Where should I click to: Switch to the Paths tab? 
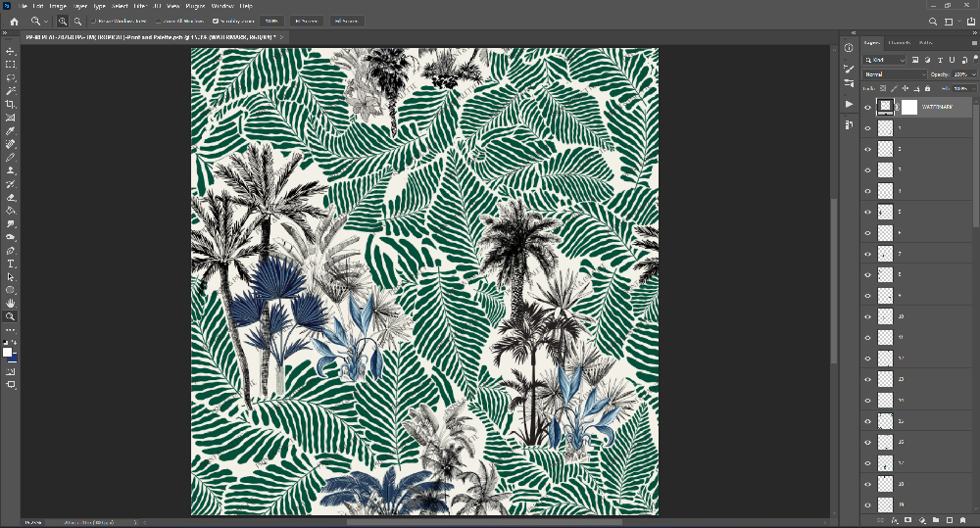click(926, 42)
